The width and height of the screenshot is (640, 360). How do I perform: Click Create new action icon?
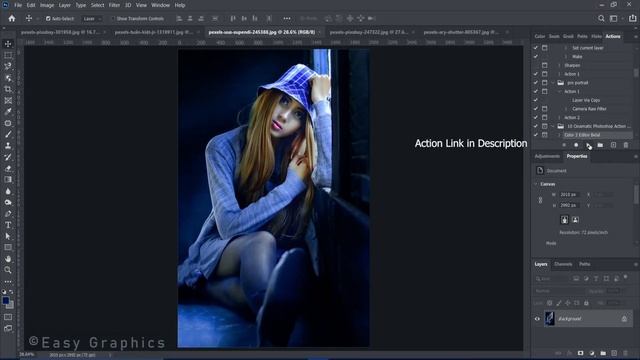[613, 145]
